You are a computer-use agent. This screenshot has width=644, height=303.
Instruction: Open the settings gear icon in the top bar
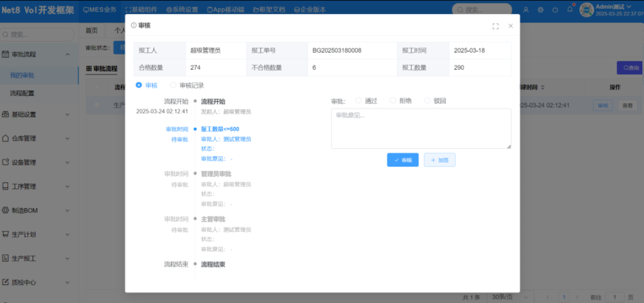coord(540,10)
